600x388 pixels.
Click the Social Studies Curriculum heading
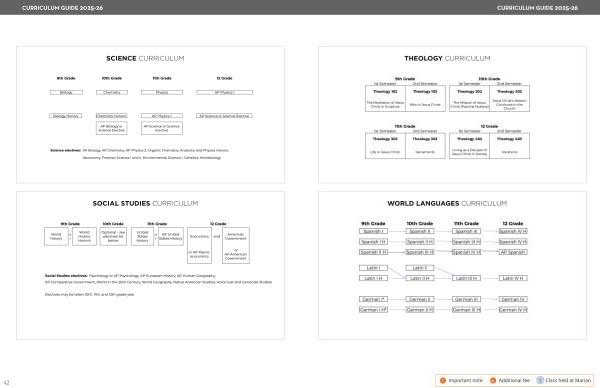click(x=145, y=203)
